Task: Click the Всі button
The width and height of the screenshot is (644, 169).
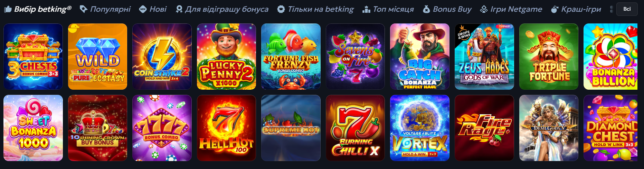Action: pyautogui.click(x=627, y=9)
